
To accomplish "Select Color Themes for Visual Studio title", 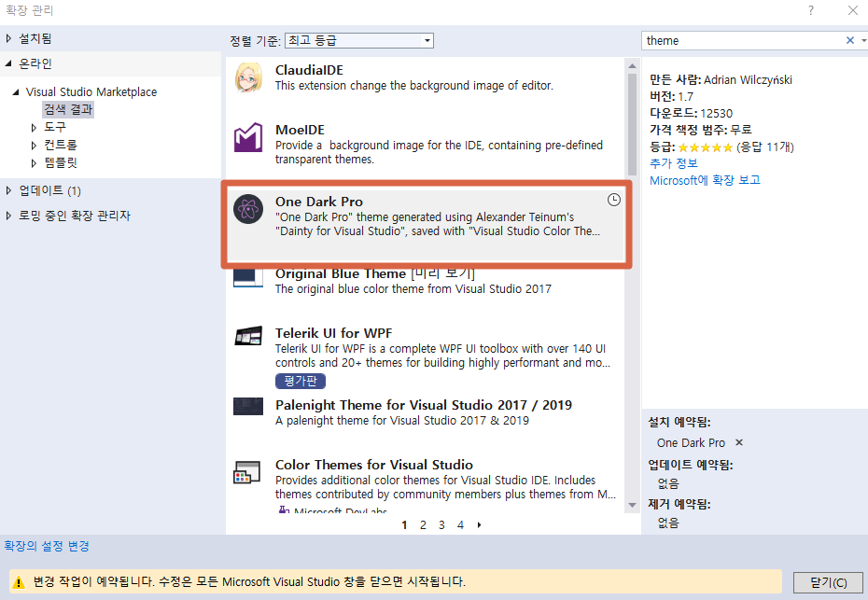I will [374, 465].
